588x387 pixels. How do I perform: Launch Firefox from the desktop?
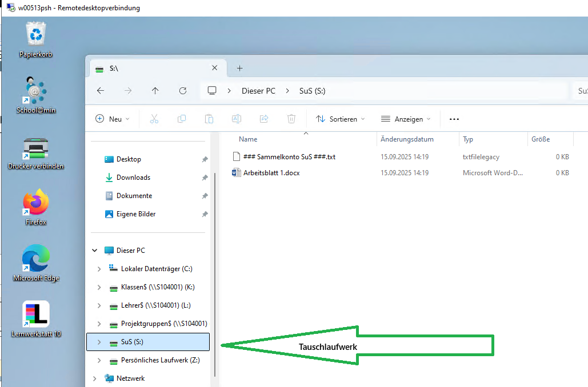[x=35, y=203]
